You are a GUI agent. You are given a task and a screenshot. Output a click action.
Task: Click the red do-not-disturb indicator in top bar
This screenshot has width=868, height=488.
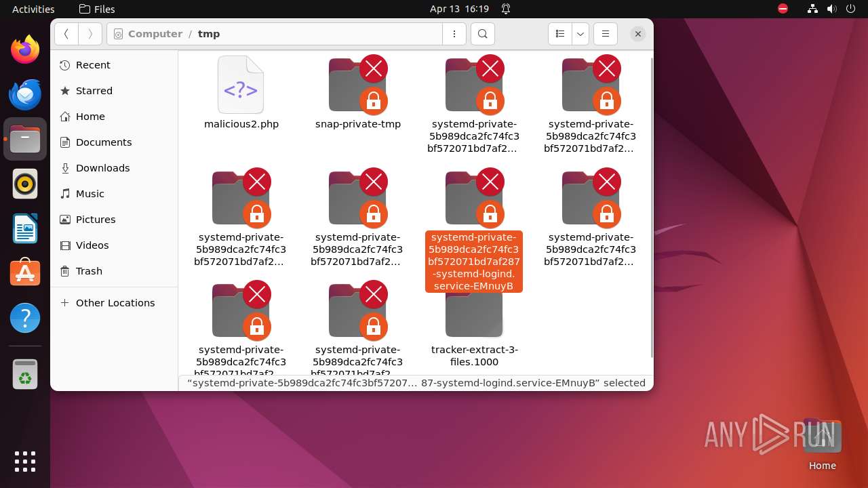pos(783,9)
